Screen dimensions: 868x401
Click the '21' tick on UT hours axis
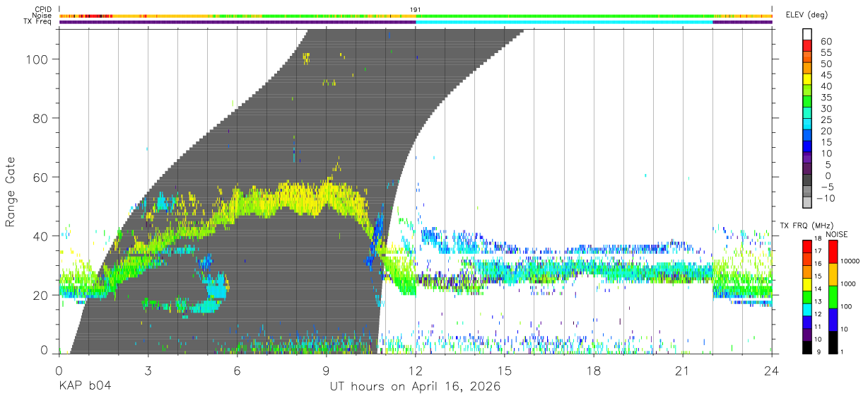click(683, 371)
